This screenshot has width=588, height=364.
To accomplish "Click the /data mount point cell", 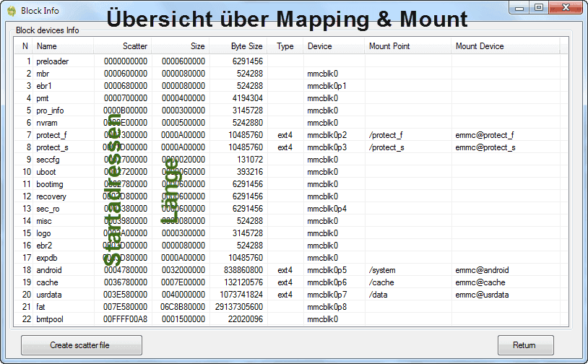I will (378, 295).
